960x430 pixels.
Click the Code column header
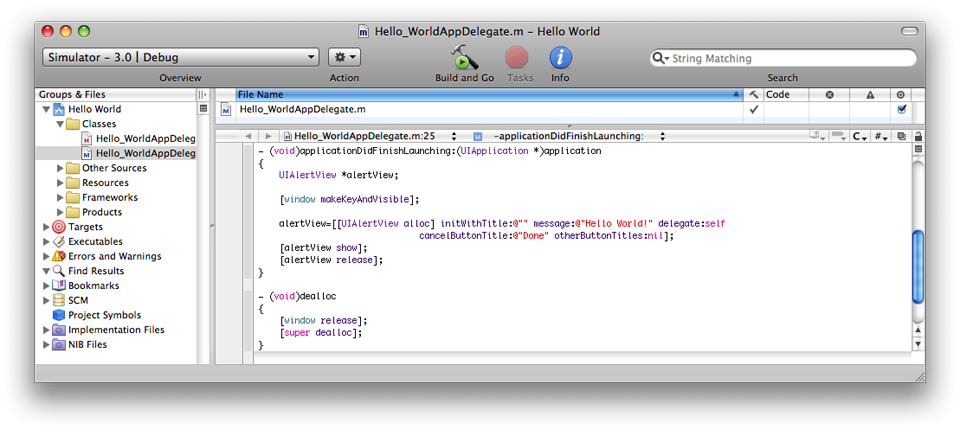[786, 94]
